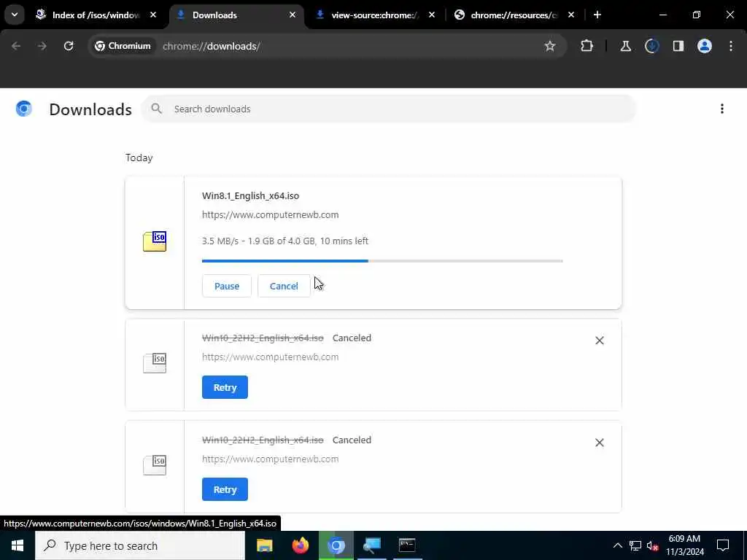Click the Today date heading
Screen dimensions: 747x560
click(139, 157)
